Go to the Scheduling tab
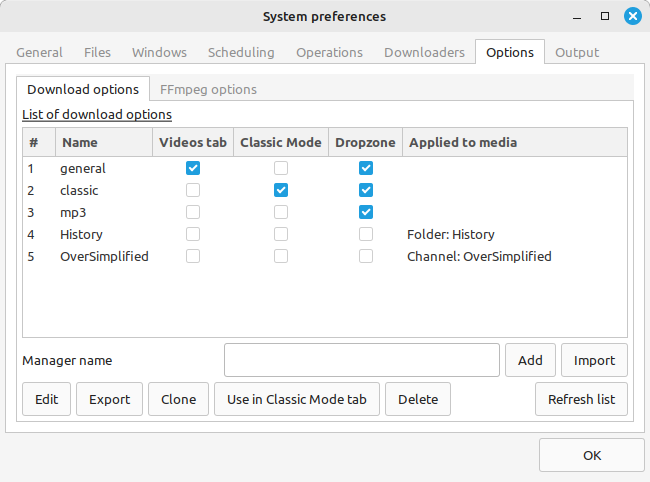 pos(241,53)
